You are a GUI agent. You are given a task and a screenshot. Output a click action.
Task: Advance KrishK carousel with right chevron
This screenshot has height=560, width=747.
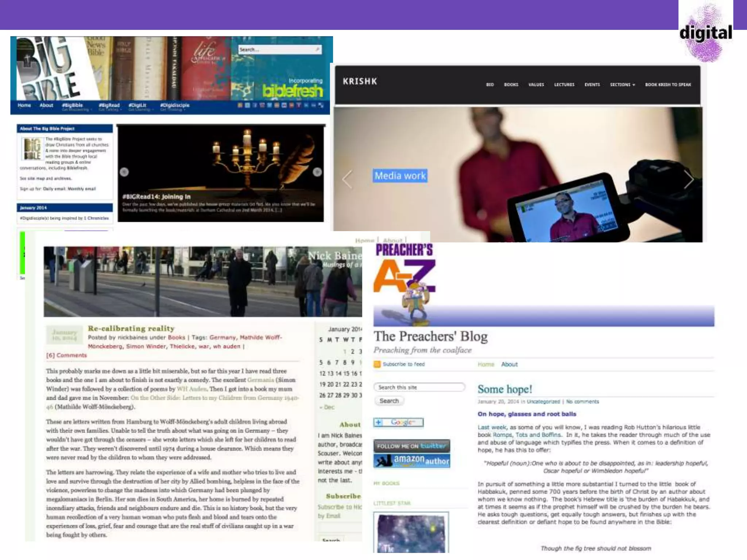click(689, 179)
